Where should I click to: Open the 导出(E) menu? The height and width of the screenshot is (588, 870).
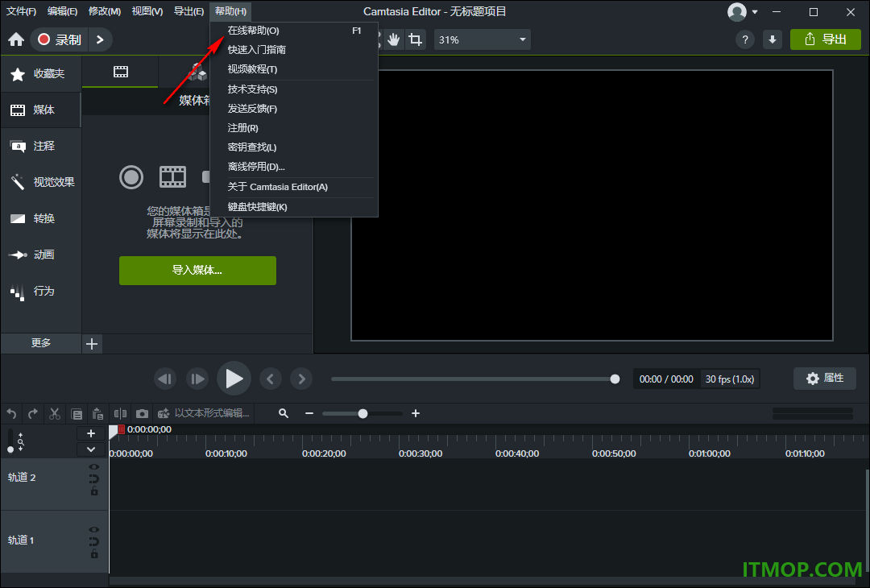point(188,11)
